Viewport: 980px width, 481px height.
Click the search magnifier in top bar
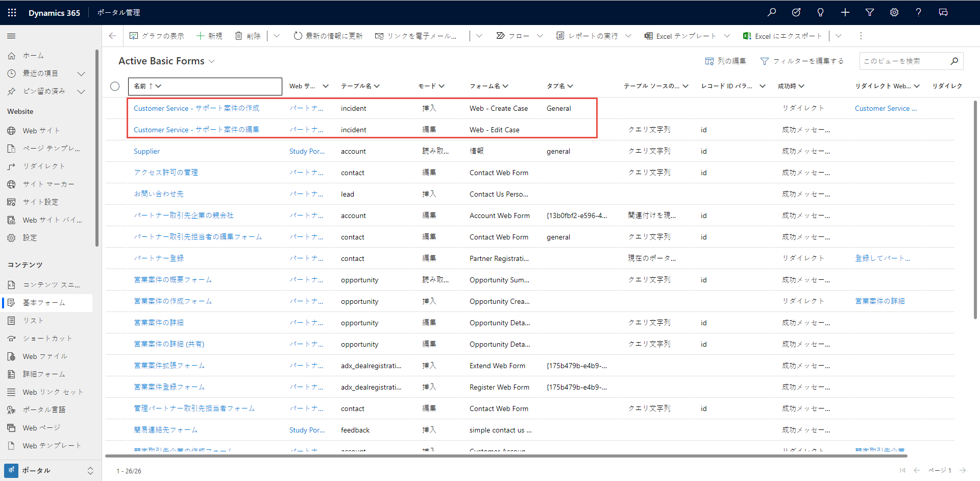[x=771, y=13]
